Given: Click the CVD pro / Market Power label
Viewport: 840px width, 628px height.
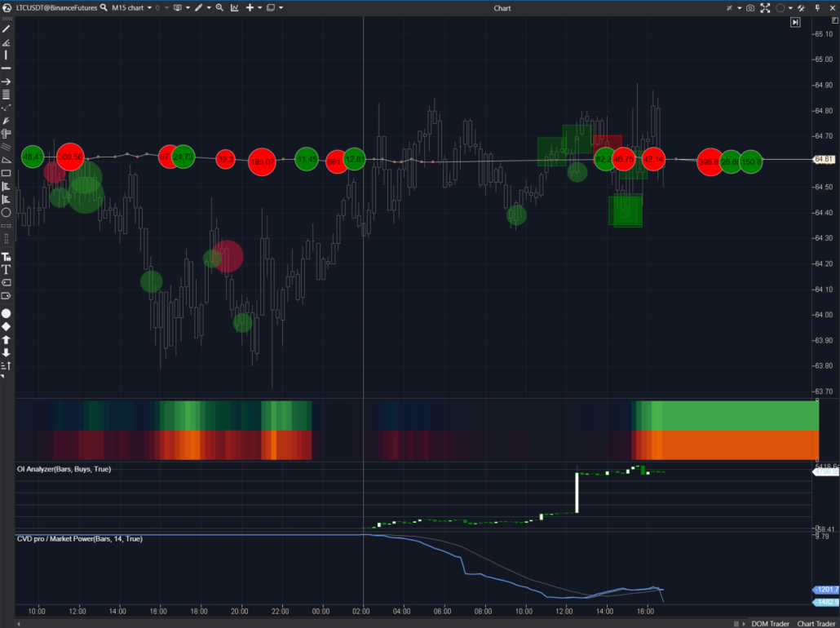Looking at the screenshot, I should coord(77,539).
